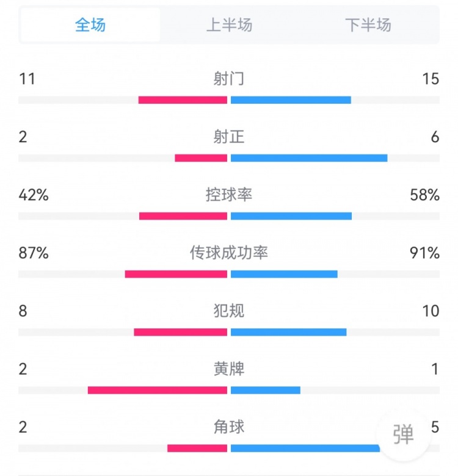458x476 pixels.
Task: Click the blue possession bar showing 58%
Action: (291, 216)
